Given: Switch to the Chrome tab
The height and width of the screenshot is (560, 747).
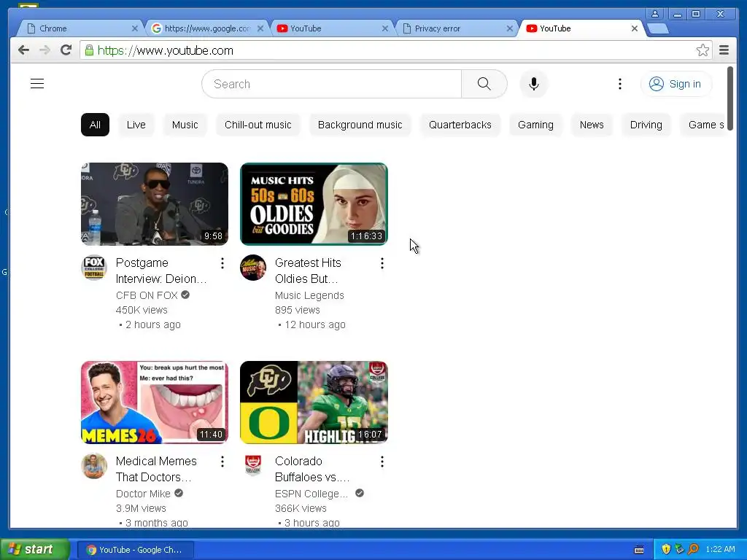Looking at the screenshot, I should pyautogui.click(x=79, y=28).
